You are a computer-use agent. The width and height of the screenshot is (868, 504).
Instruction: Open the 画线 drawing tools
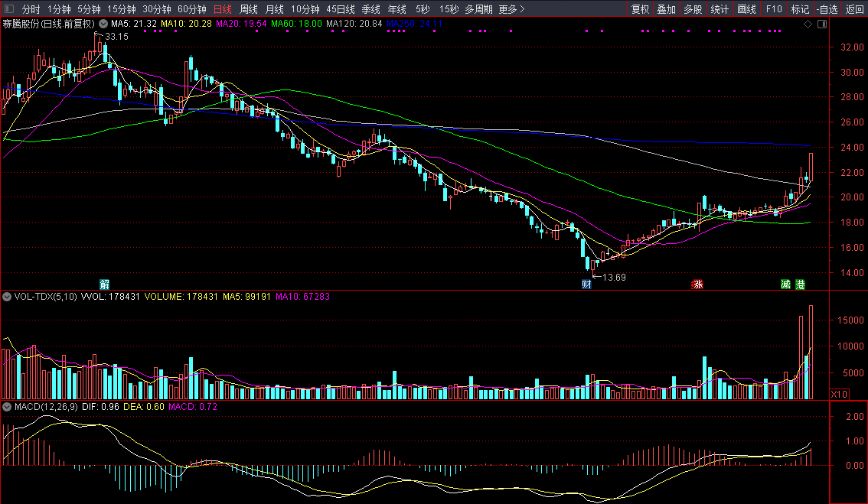(x=746, y=9)
